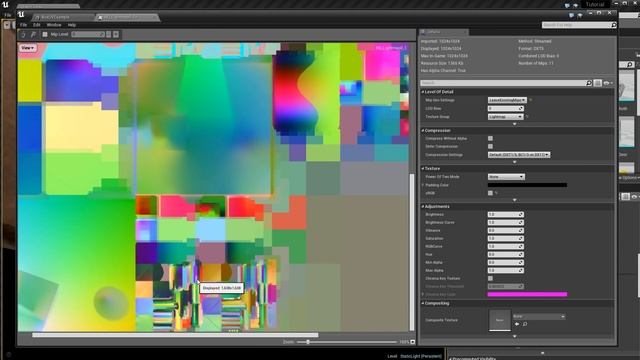Click the horizontal scrollbar under the texture viewport
This screenshot has width=640, height=360.
pos(175,335)
